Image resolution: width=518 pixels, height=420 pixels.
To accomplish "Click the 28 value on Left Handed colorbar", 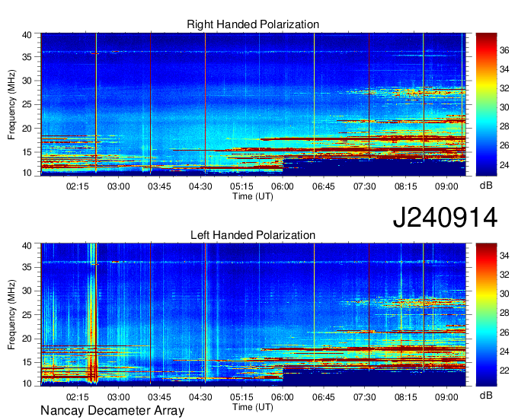I will [x=504, y=313].
